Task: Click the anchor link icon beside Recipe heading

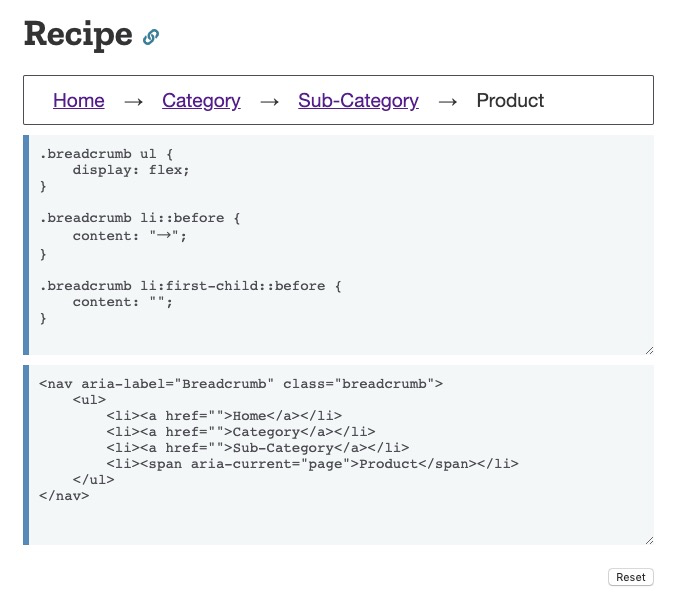Action: pos(151,37)
